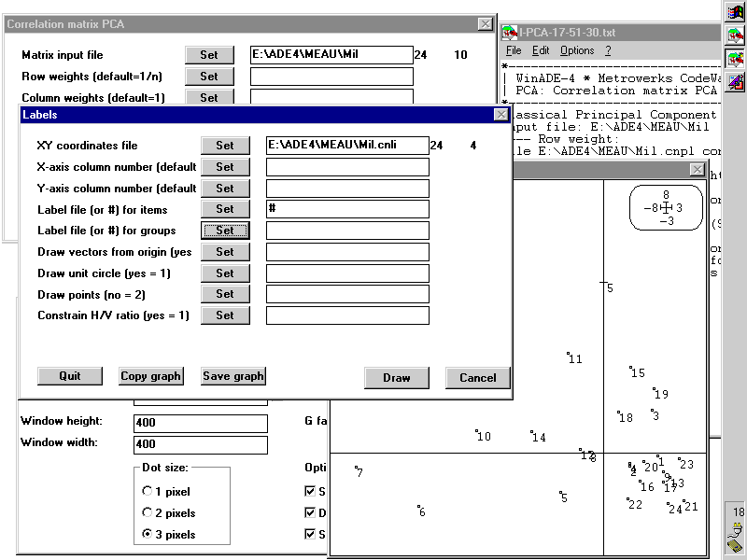Click the purple triangle graphics icon
Image resolution: width=747 pixels, height=560 pixels.
737,82
